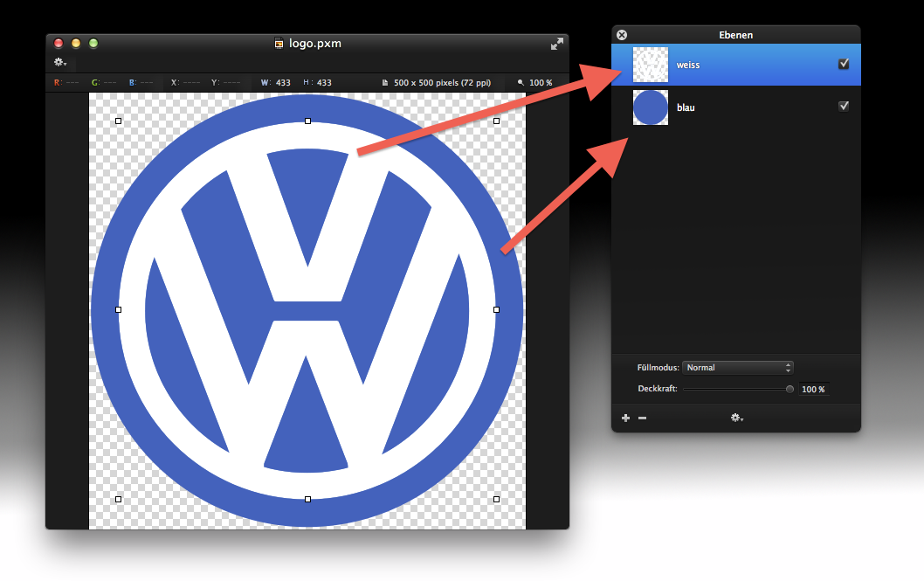
Task: Click the zoom magnifier icon beside 100 %
Action: (521, 82)
